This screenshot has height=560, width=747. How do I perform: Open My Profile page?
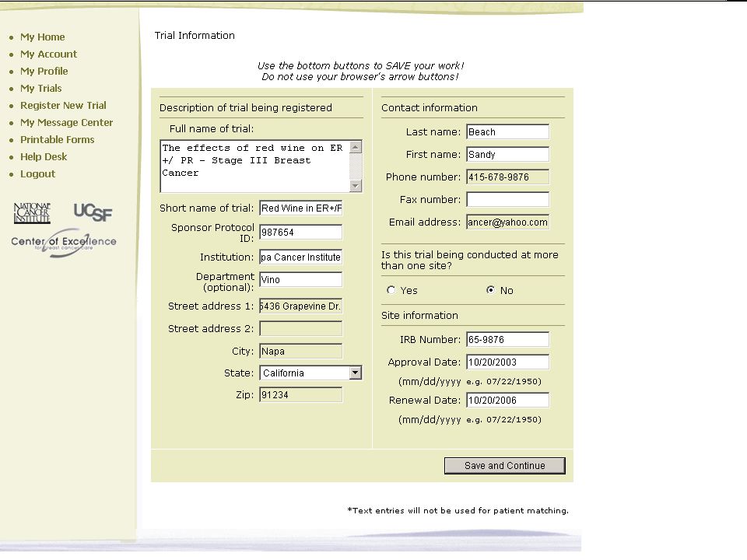pos(44,72)
